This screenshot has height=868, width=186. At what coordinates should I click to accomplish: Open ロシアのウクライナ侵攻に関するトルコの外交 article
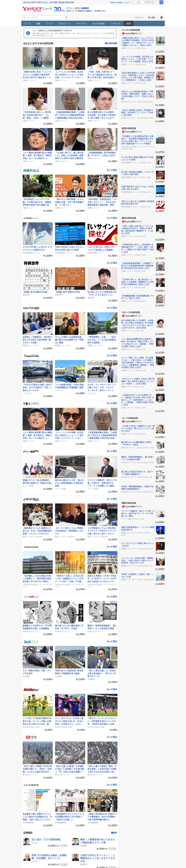click(137, 545)
